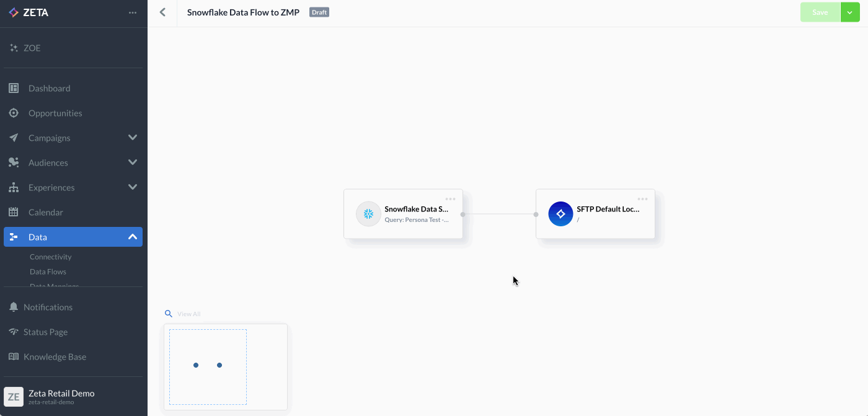Collapse the Data section chevron

[132, 237]
